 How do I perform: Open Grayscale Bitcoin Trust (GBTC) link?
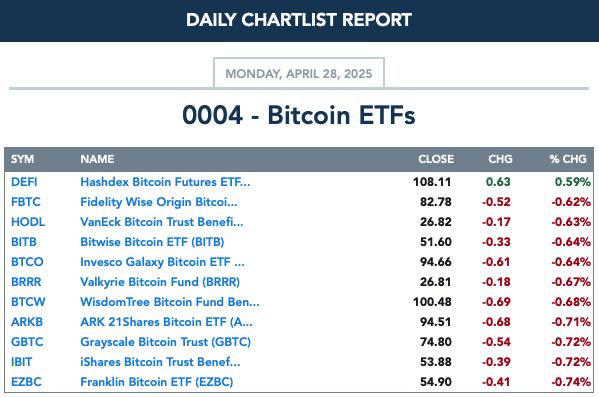point(165,342)
